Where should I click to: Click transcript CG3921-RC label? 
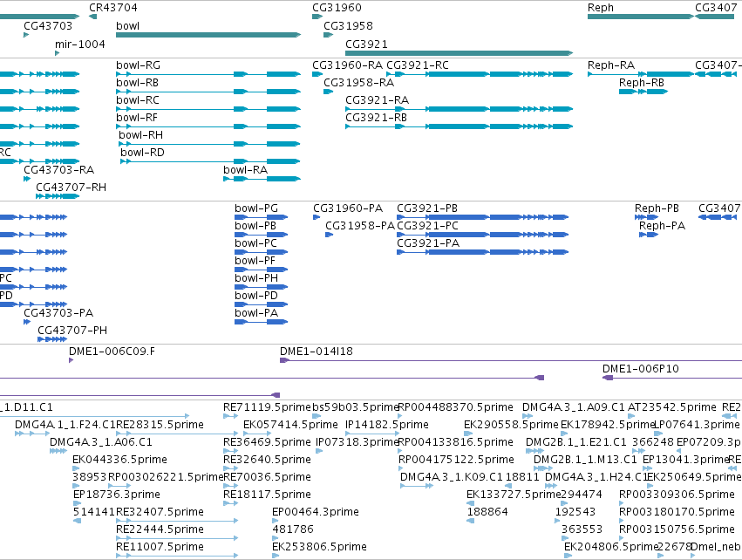[x=418, y=65]
